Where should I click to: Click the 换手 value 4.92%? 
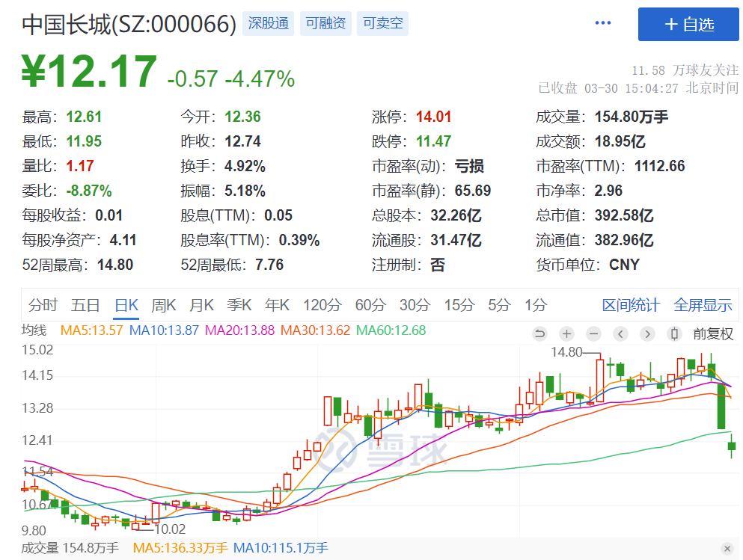tap(245, 166)
